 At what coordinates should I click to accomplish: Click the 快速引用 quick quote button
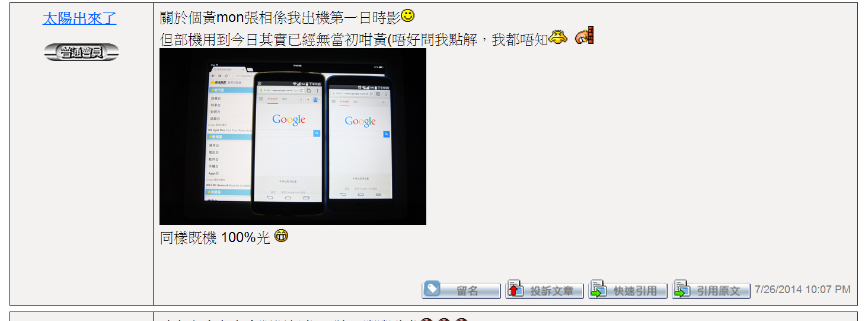click(x=627, y=290)
